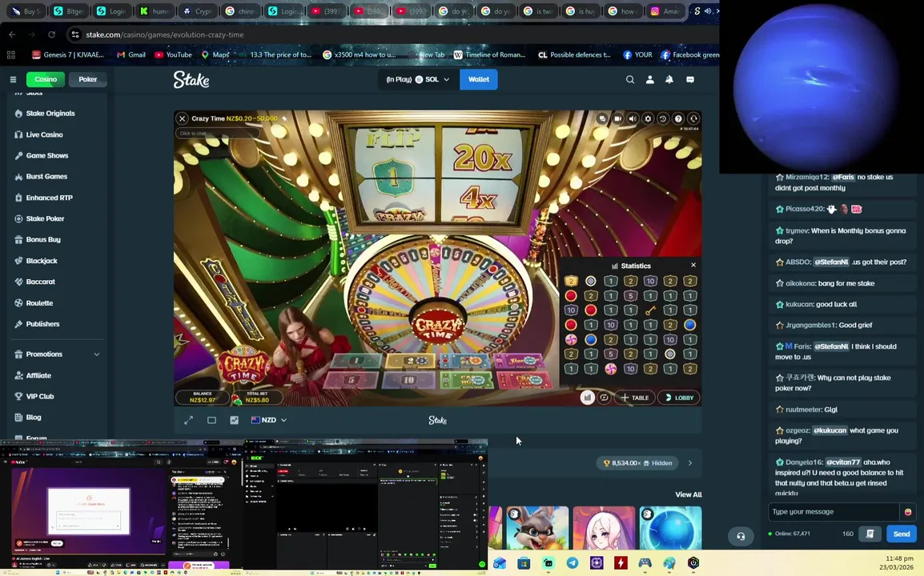Click the support headset button above the taskbar
The image size is (924, 576).
741,536
